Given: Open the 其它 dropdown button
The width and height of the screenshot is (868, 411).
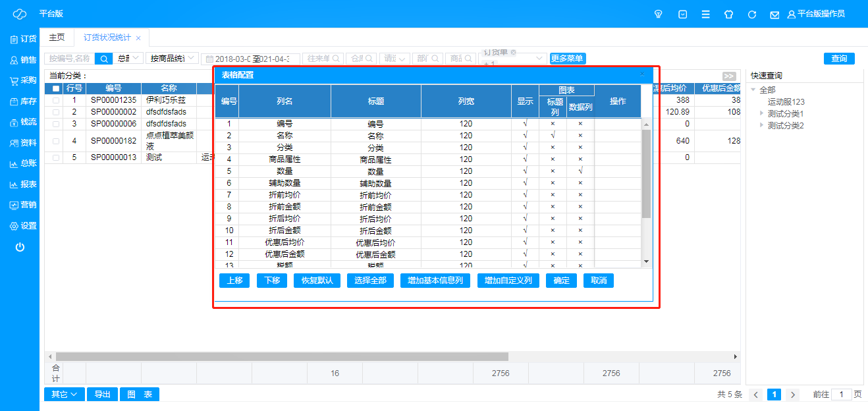Looking at the screenshot, I should pyautogui.click(x=64, y=395).
